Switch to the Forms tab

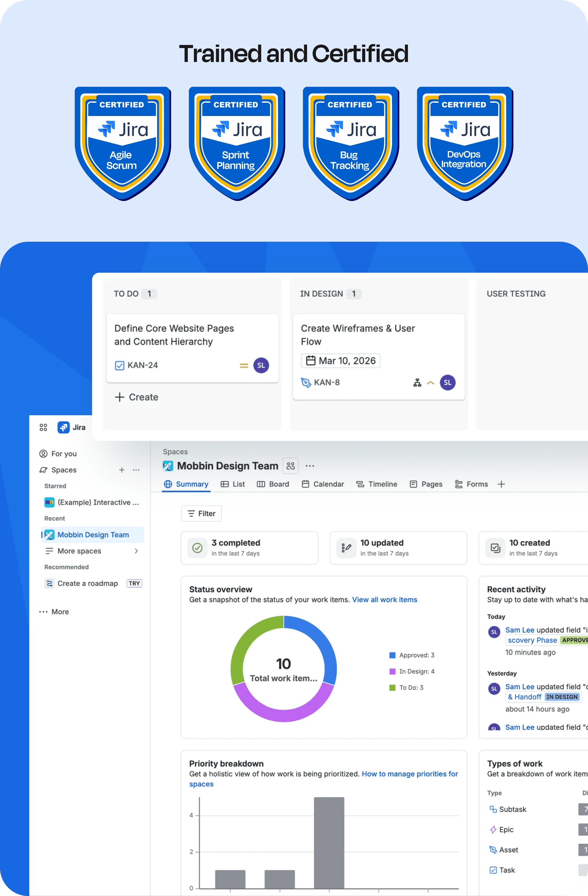[471, 484]
